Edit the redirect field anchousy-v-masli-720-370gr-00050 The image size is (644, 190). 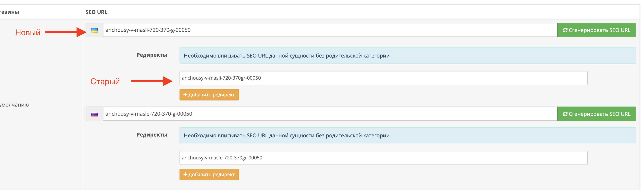[x=384, y=78]
